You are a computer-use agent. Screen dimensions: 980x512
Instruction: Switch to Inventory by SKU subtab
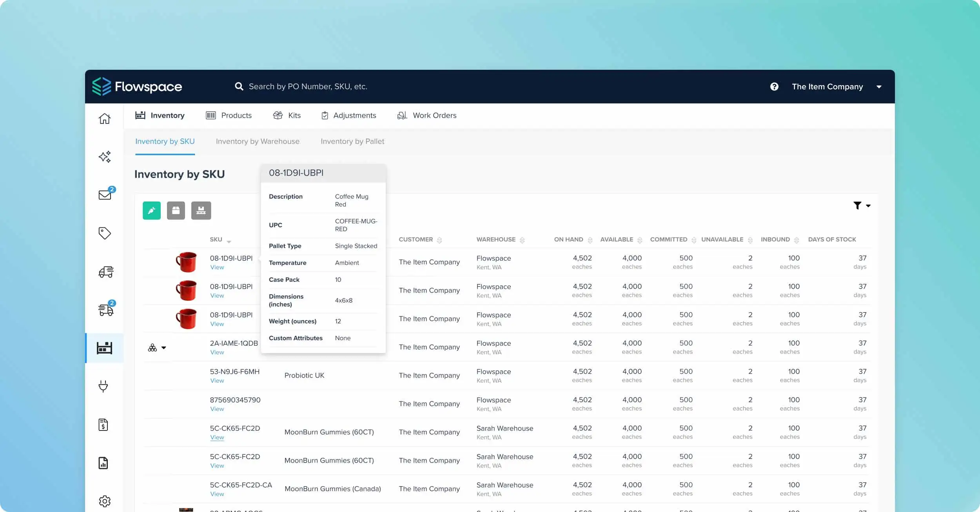tap(165, 142)
